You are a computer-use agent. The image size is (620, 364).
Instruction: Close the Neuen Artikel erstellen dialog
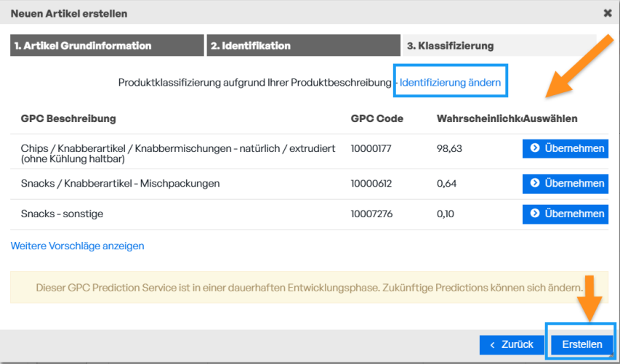tap(608, 13)
